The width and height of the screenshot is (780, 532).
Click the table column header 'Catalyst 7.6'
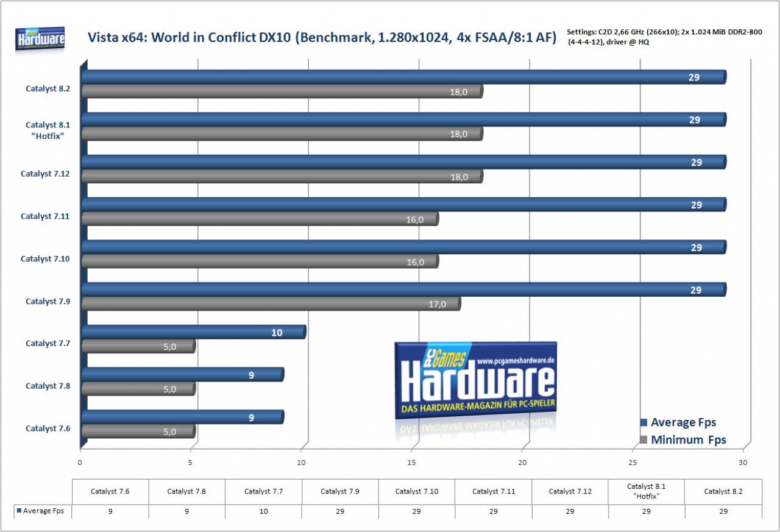tap(110, 491)
